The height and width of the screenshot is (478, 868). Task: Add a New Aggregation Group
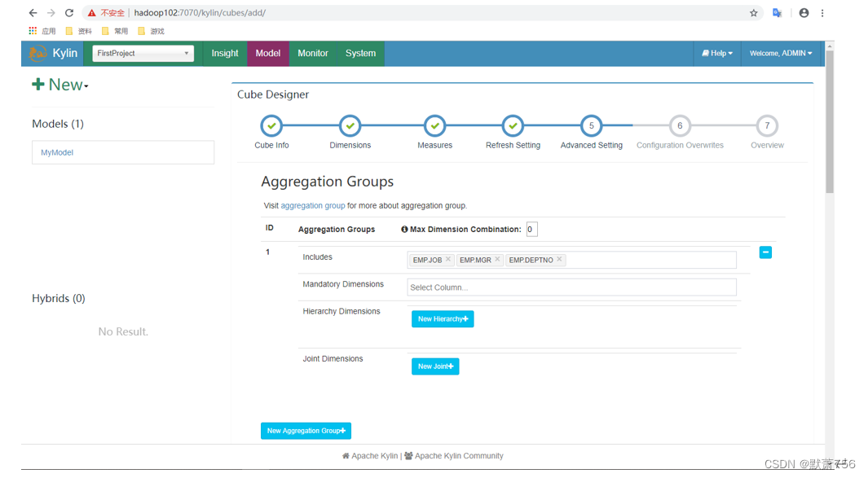coord(306,431)
